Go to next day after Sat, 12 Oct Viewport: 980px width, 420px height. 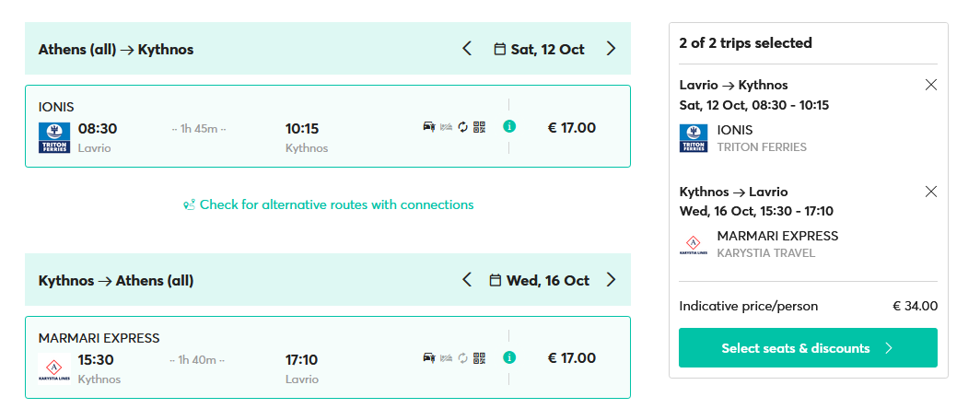pos(611,49)
